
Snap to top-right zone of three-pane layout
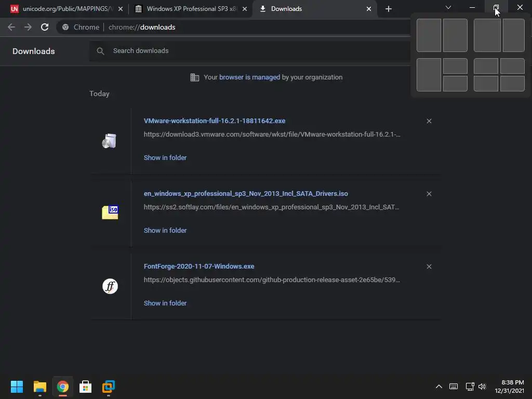point(455,66)
